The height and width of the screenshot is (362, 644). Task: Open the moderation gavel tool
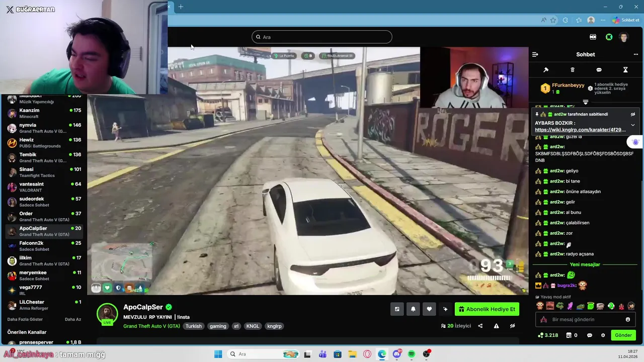[546, 70]
